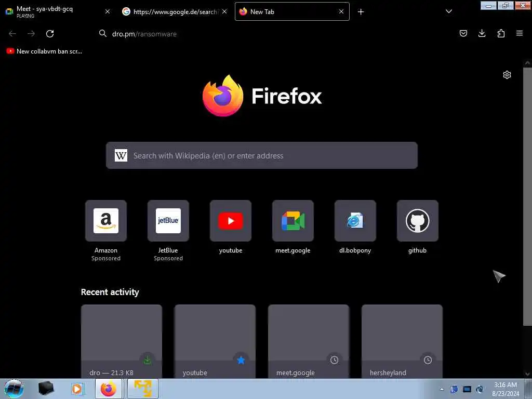Click the scrollbar down arrow
This screenshot has height=399, width=532.
pos(527,374)
